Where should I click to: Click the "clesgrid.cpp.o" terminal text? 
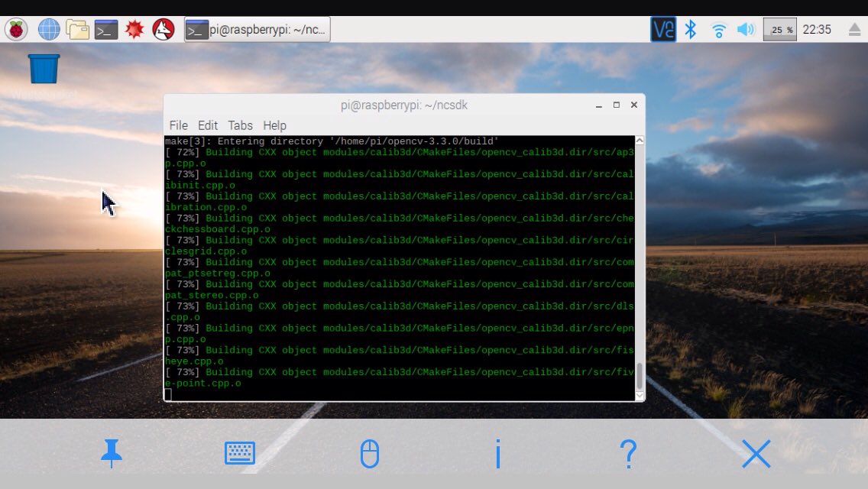point(206,251)
